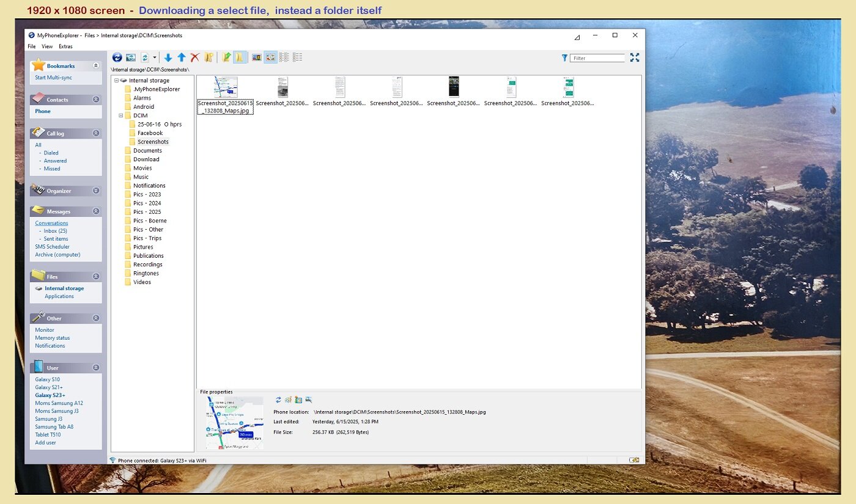Click refresh icon in File properties panel
The image size is (856, 504).
click(278, 400)
